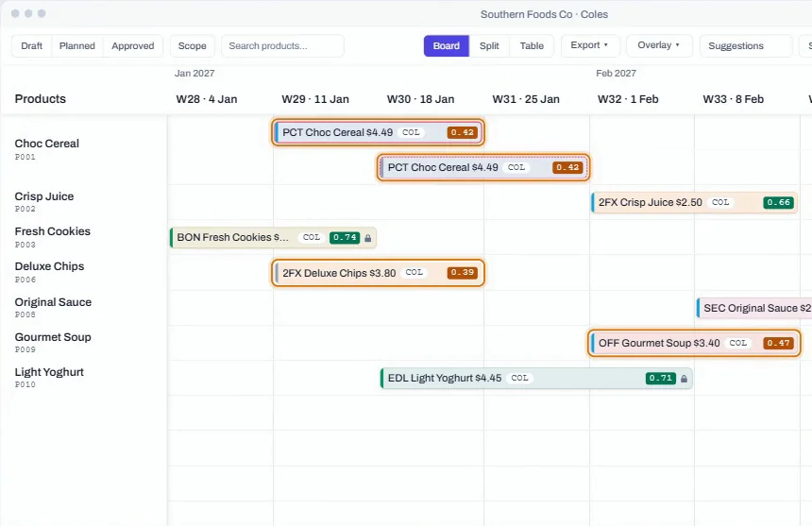
Task: Click the W32 · 1 Feb week header
Action: point(628,99)
